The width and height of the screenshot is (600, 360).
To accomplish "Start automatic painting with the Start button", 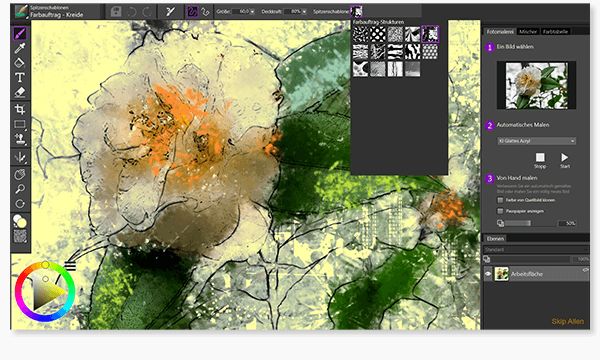I will (x=565, y=160).
